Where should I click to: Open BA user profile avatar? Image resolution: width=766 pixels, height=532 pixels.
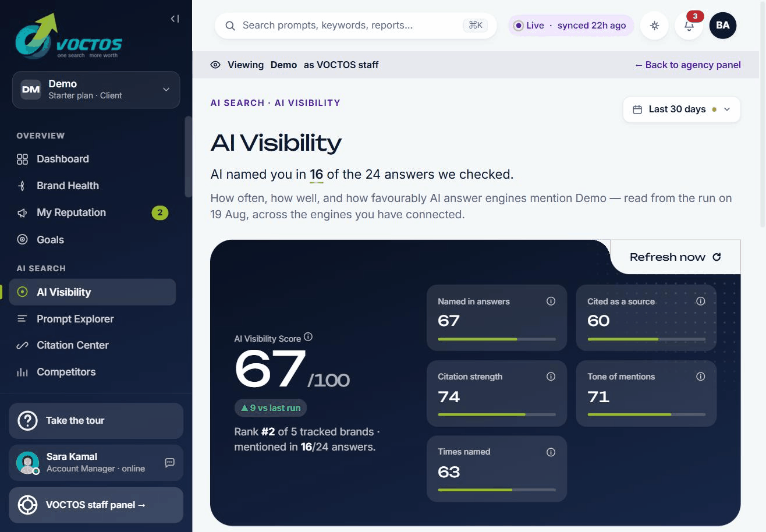coord(723,26)
